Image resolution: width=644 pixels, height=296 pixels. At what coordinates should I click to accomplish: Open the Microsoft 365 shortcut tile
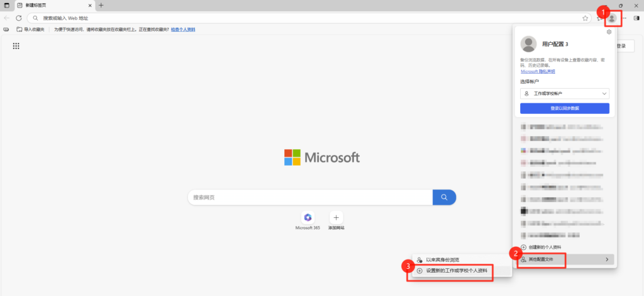(x=308, y=217)
